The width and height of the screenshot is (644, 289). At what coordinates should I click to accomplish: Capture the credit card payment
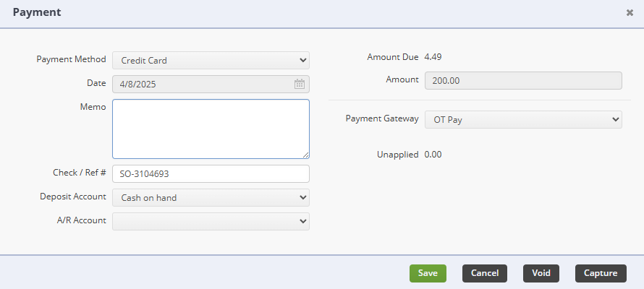click(x=601, y=273)
